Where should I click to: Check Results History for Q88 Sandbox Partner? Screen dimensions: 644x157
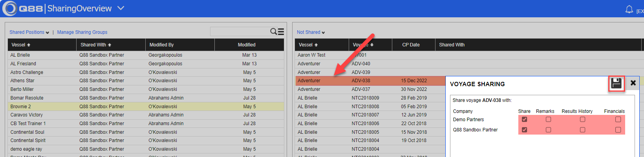coord(582,129)
